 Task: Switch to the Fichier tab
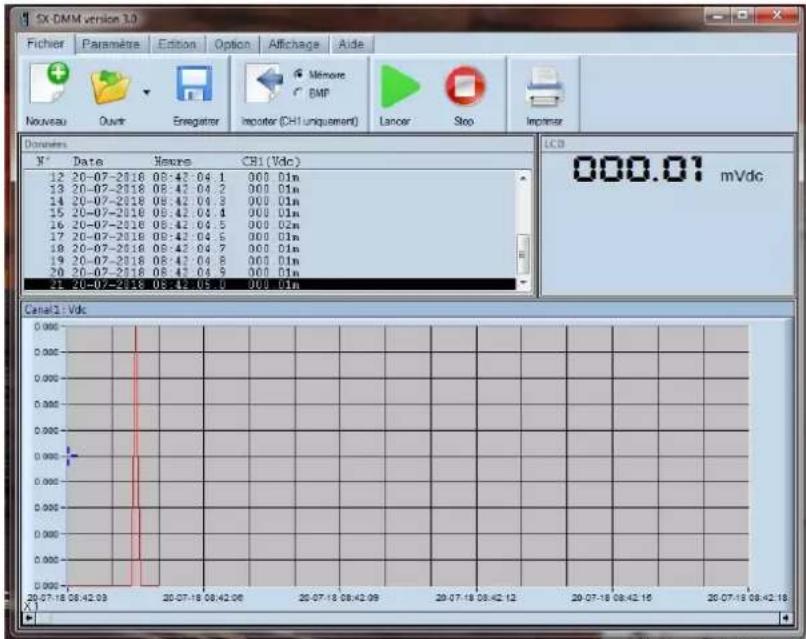pyautogui.click(x=46, y=44)
